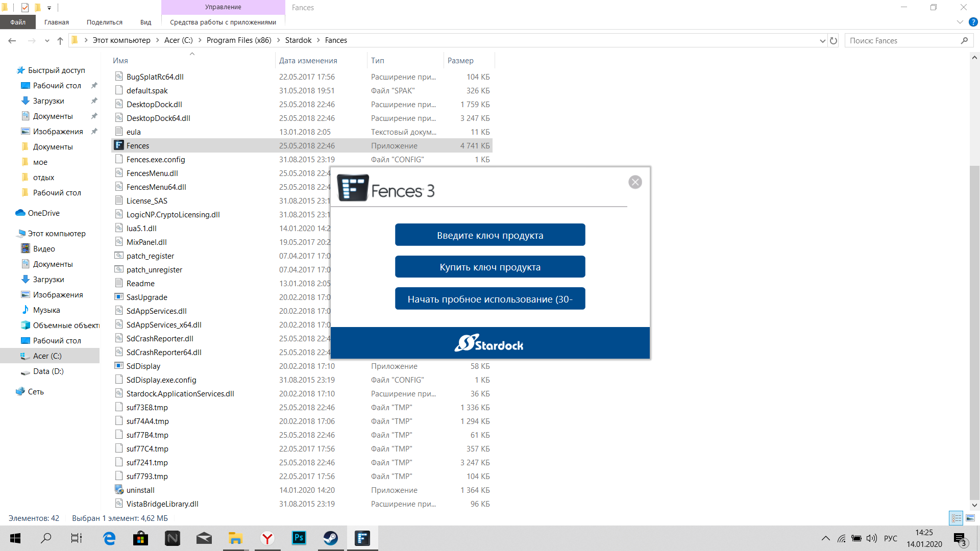Click the Yandex Browser taskbar icon
The height and width of the screenshot is (551, 980).
[267, 538]
